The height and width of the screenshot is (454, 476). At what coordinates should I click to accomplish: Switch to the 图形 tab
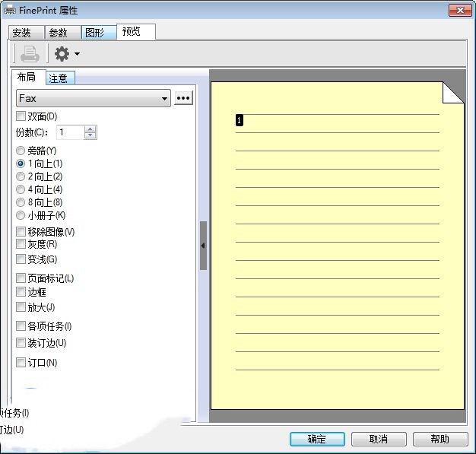[x=99, y=33]
